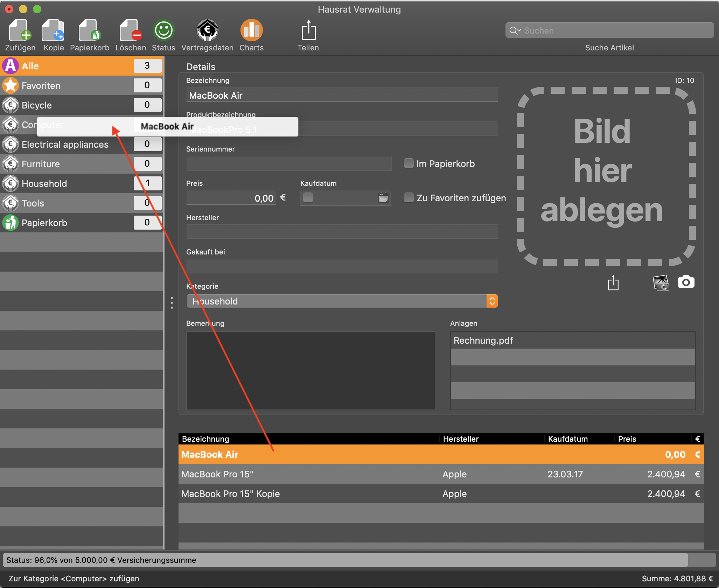719x588 pixels.
Task: Select the Electrical appliances category
Action: [x=82, y=144]
